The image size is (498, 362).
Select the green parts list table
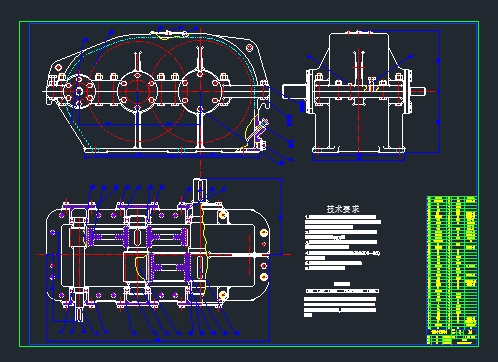tap(452, 270)
